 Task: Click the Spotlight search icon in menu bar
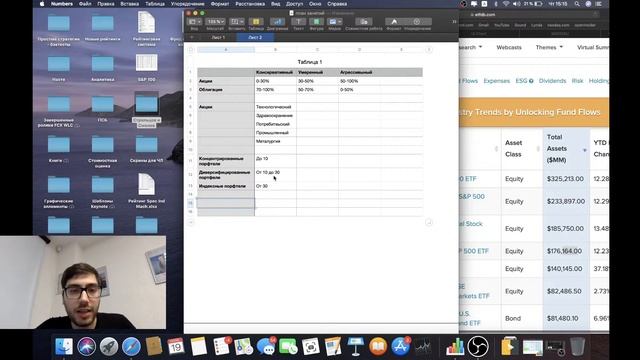click(x=577, y=4)
